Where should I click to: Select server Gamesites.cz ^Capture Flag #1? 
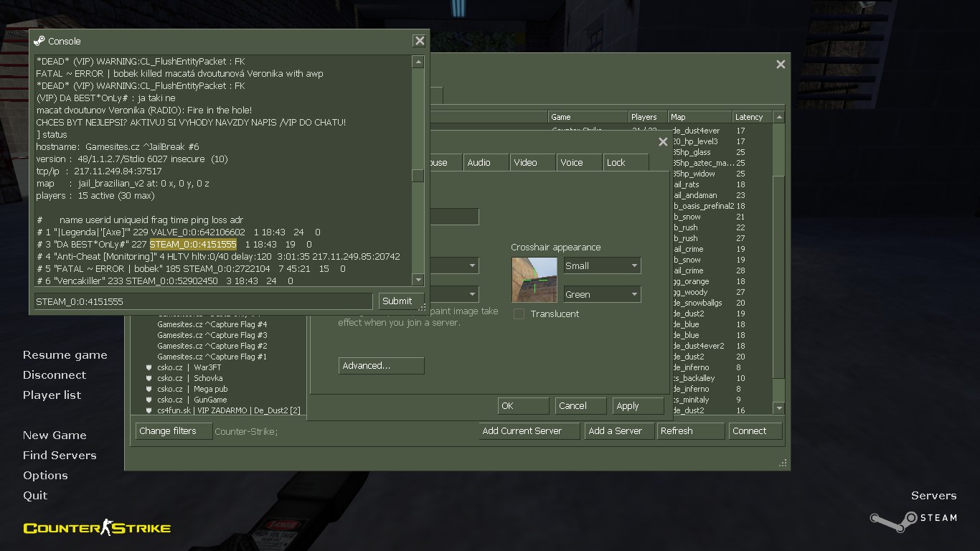(212, 357)
